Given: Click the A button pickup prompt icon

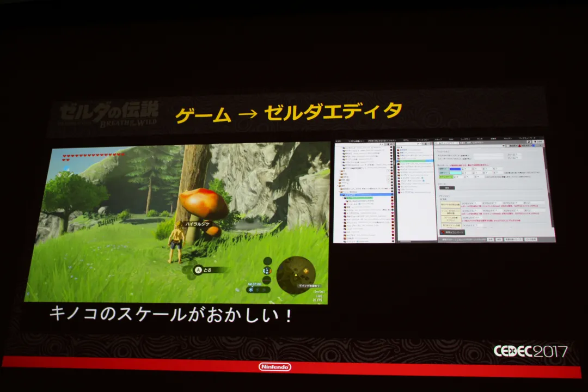Looking at the screenshot, I should pos(198,269).
